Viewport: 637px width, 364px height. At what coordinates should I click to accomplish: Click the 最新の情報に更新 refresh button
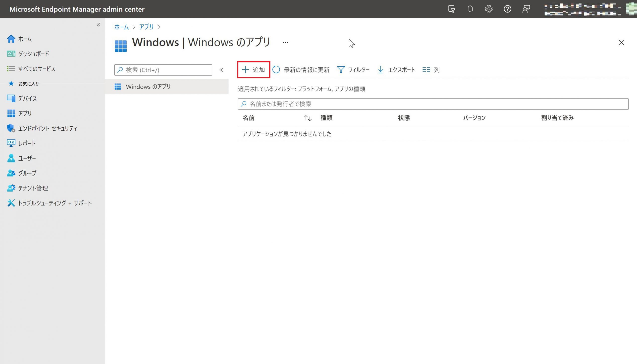point(301,69)
